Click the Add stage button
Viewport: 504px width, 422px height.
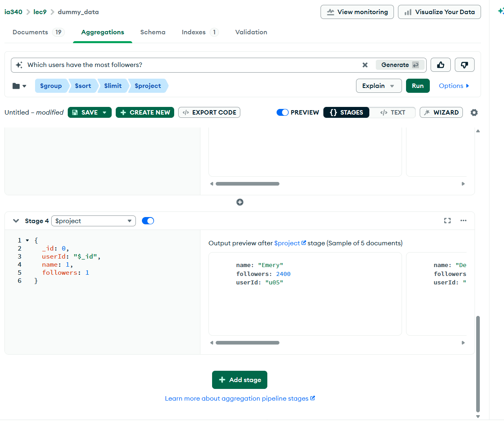pyautogui.click(x=240, y=380)
